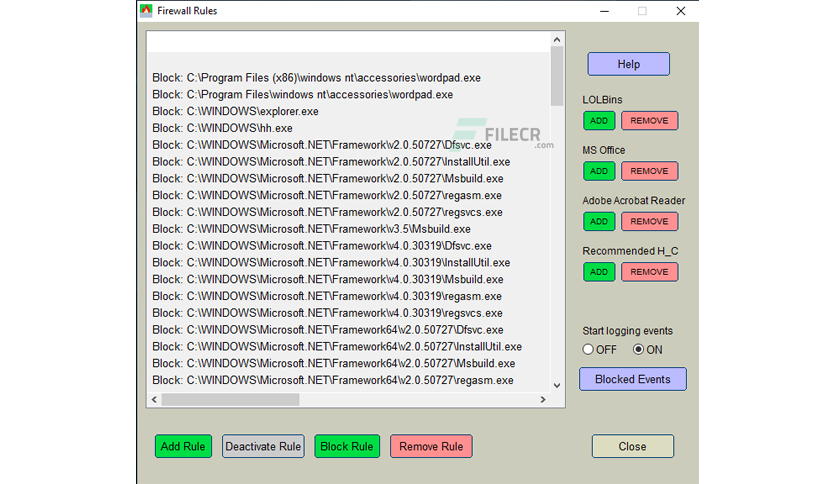Select Framework64 v2.0.50727 Msbuild.exe rule
This screenshot has height=484, width=836.
tap(333, 363)
